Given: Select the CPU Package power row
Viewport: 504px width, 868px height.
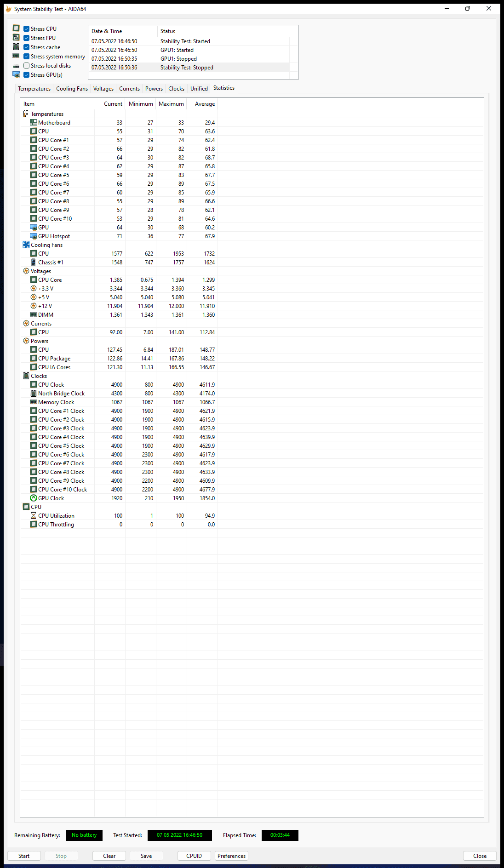Looking at the screenshot, I should [x=119, y=358].
